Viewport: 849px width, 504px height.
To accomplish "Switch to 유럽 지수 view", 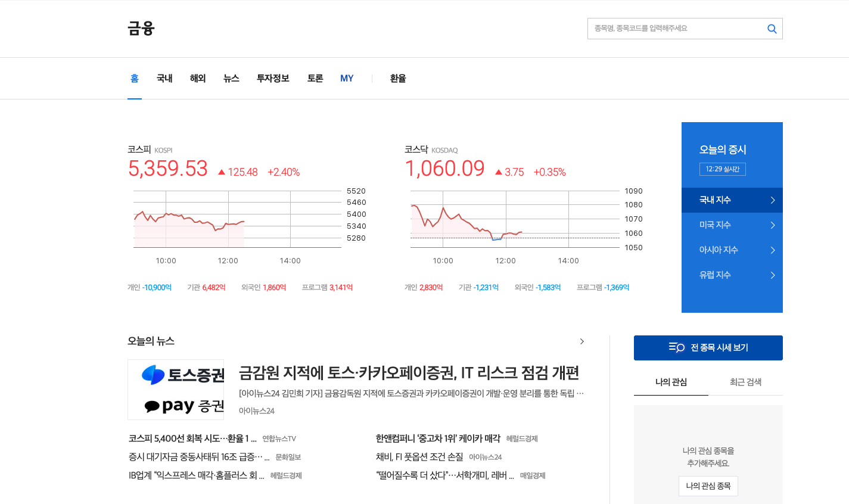I will [714, 275].
